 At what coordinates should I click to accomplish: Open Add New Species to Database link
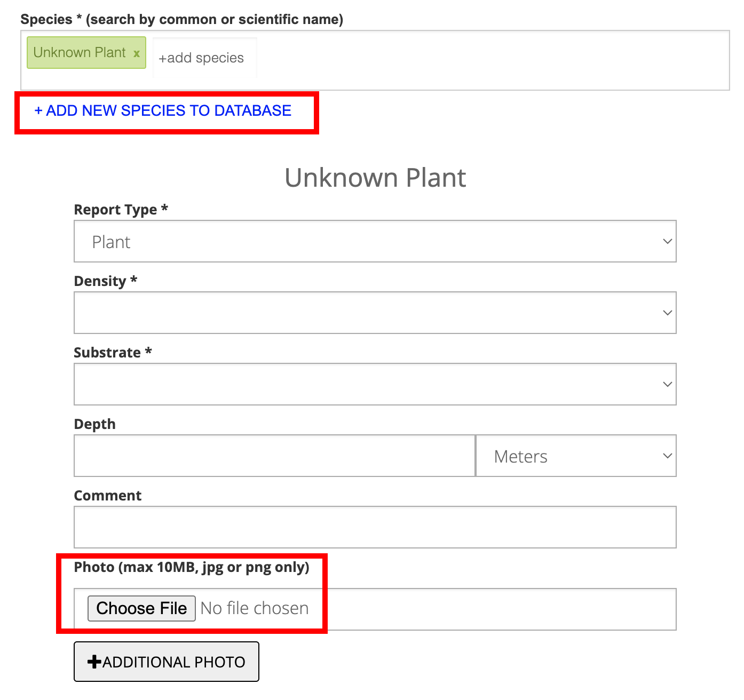tap(163, 111)
